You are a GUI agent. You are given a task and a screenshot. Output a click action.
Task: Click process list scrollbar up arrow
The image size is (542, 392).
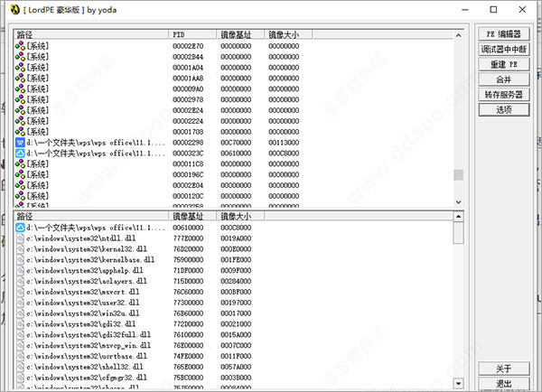[458, 35]
